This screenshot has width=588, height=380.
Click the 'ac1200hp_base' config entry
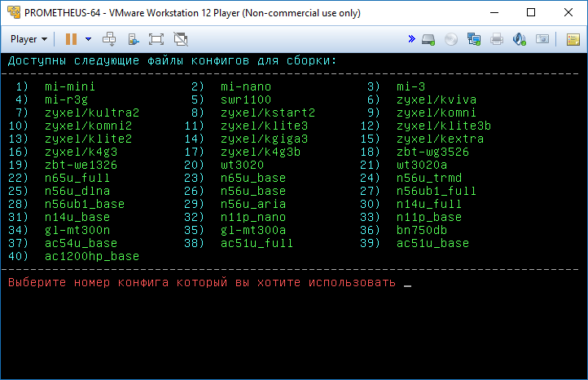92,256
